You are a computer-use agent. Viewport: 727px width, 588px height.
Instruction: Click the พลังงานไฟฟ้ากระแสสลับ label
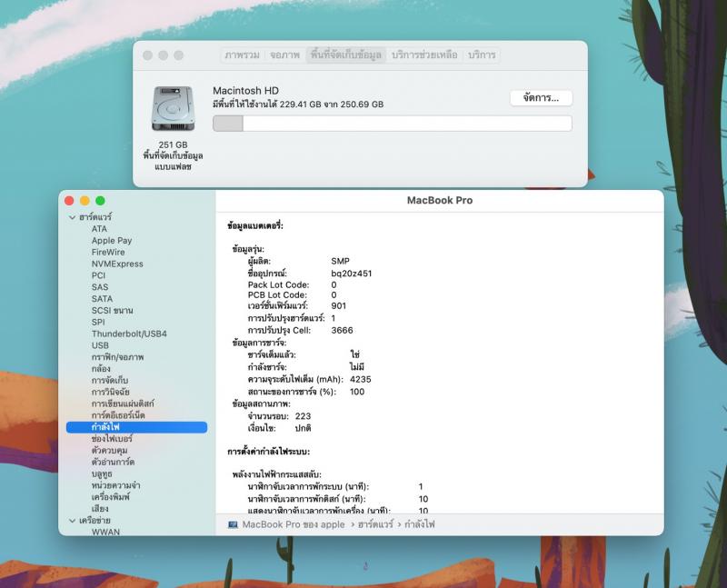click(277, 474)
